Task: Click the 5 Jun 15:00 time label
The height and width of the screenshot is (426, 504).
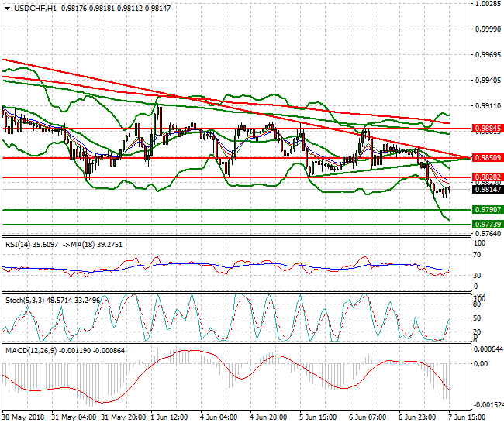Action: tap(318, 417)
